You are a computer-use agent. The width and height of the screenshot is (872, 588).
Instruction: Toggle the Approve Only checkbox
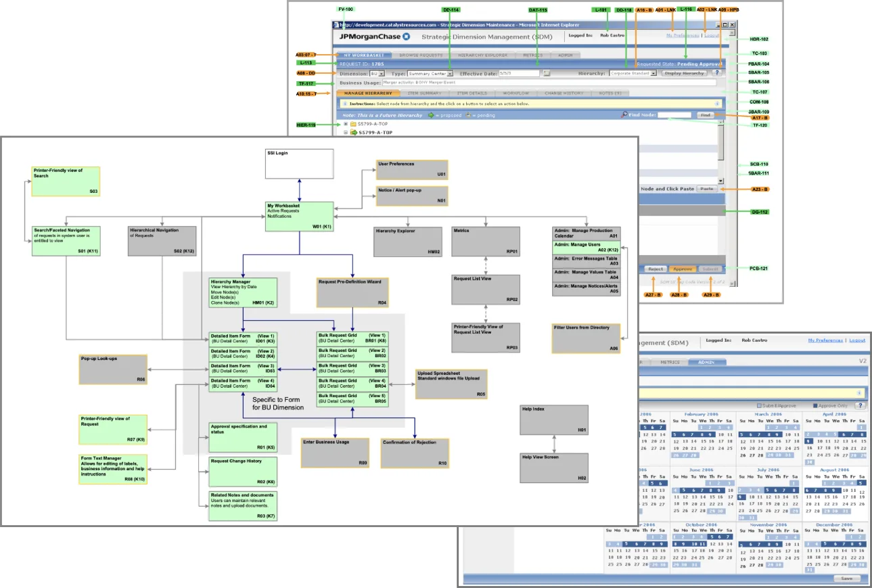click(x=816, y=406)
